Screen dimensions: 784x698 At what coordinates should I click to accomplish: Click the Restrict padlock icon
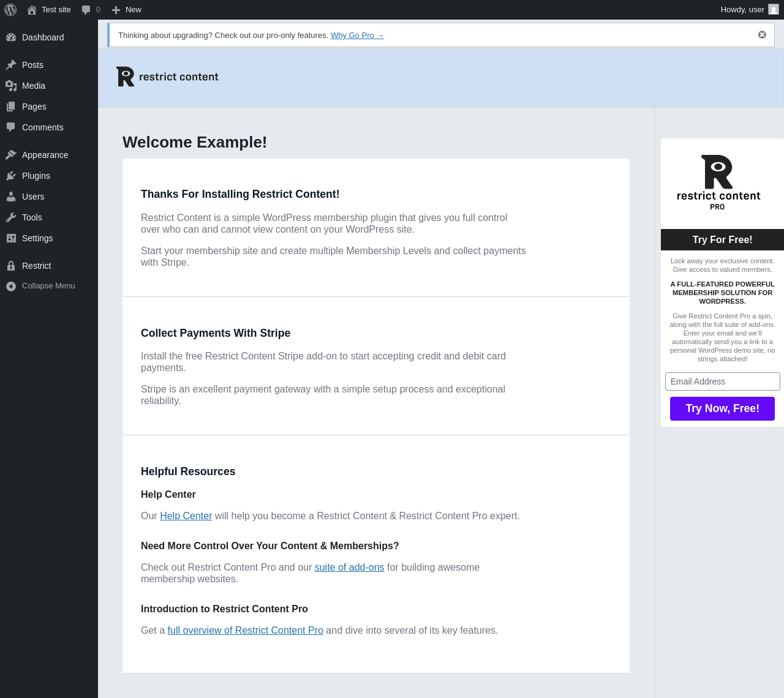pyautogui.click(x=11, y=266)
